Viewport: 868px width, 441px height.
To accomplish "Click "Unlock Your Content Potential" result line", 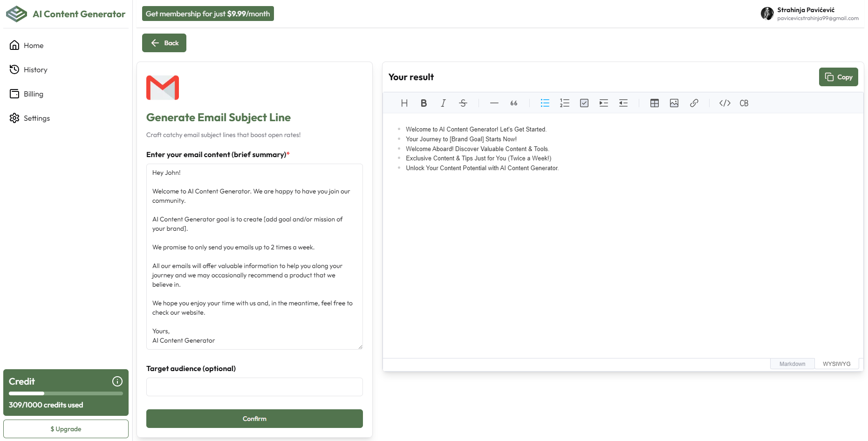I will pos(482,168).
